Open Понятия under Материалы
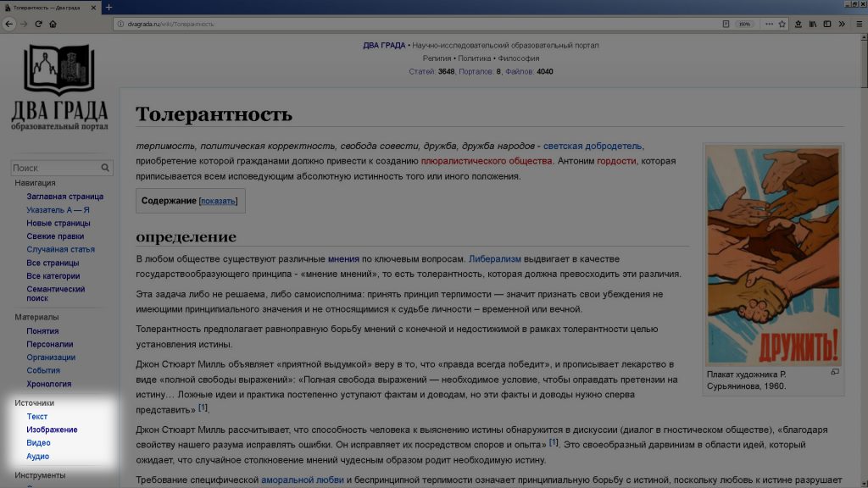Screen dimensions: 868x488 tap(42, 331)
